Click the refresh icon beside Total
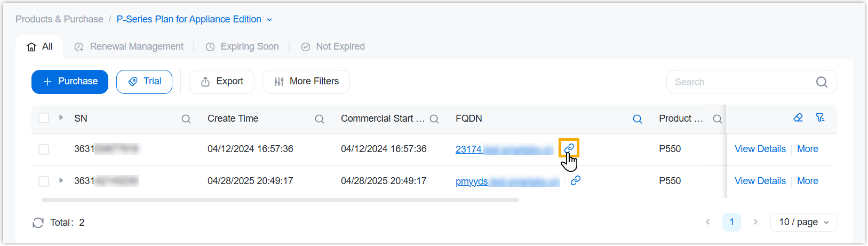The image size is (868, 246). pos(38,223)
